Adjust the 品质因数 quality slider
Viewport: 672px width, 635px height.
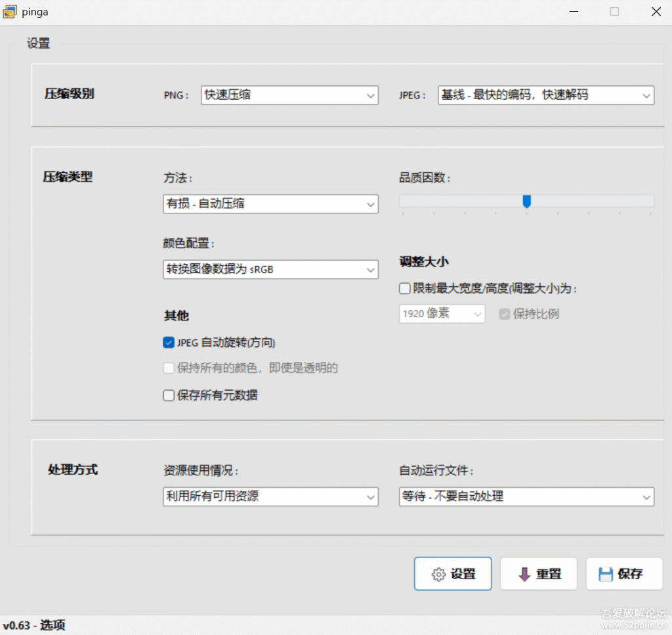point(526,202)
